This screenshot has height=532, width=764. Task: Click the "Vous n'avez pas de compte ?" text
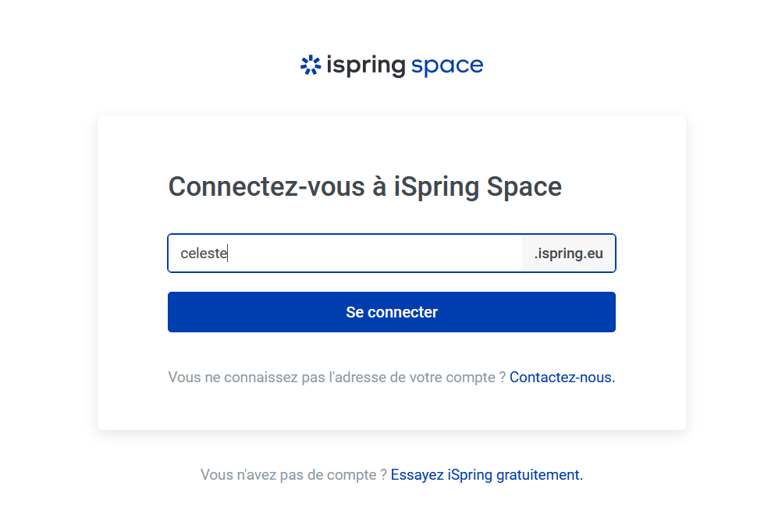293,474
